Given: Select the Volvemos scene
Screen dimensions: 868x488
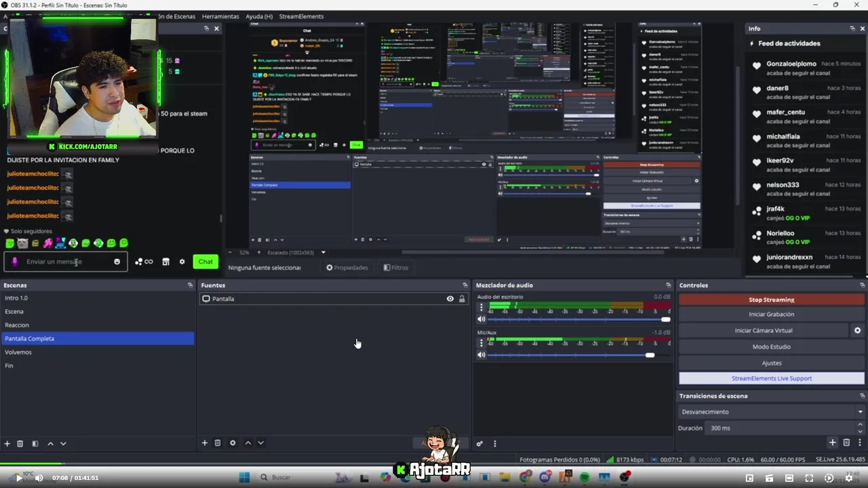Looking at the screenshot, I should coord(98,352).
